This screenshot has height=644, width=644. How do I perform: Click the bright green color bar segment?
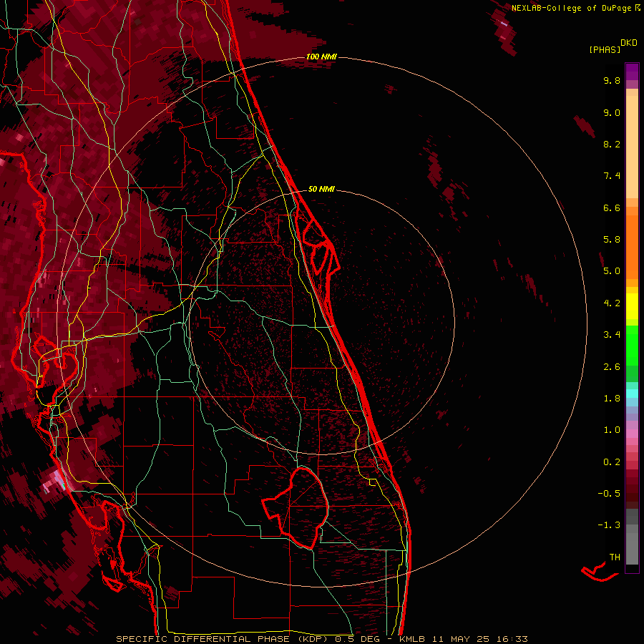[632, 345]
